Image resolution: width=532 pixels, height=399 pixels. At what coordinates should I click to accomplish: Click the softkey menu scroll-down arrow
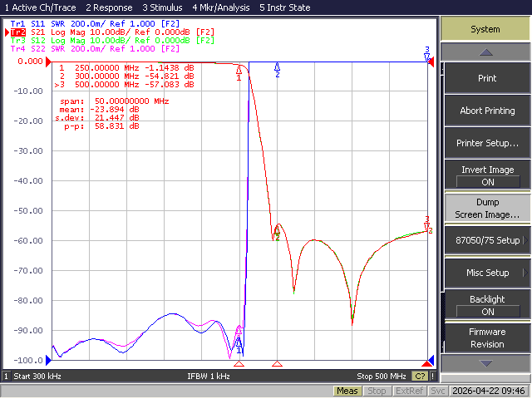coord(485,363)
